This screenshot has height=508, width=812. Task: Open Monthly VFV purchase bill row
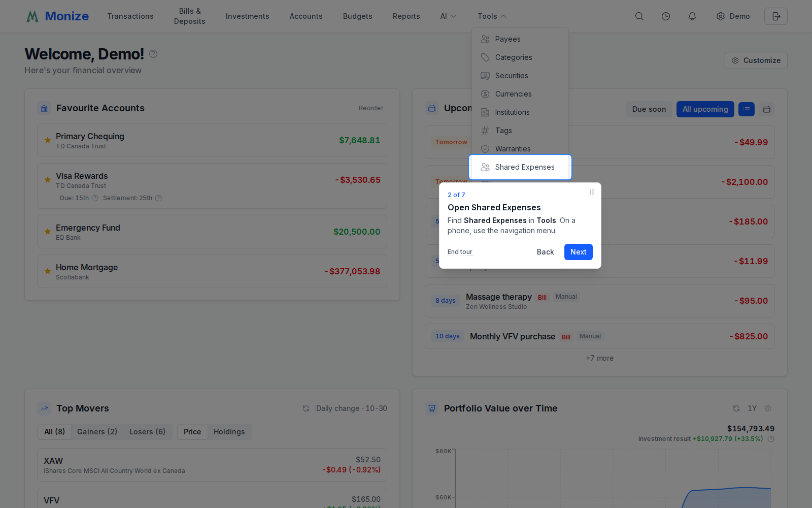pos(600,336)
